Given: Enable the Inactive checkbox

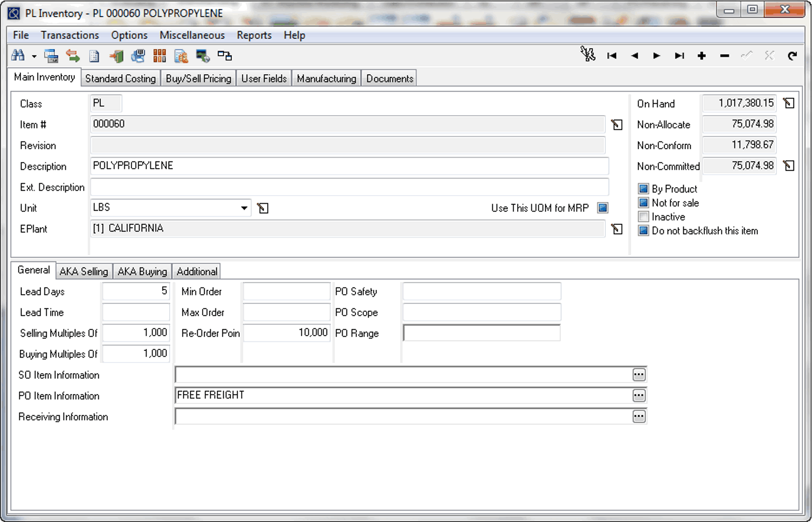Looking at the screenshot, I should [643, 217].
